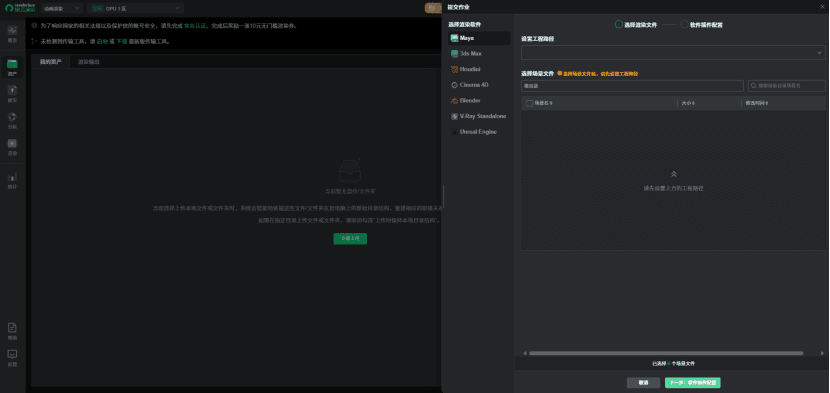The height and width of the screenshot is (393, 830).
Task: Click the dialog side collapse handle
Action: click(x=443, y=196)
